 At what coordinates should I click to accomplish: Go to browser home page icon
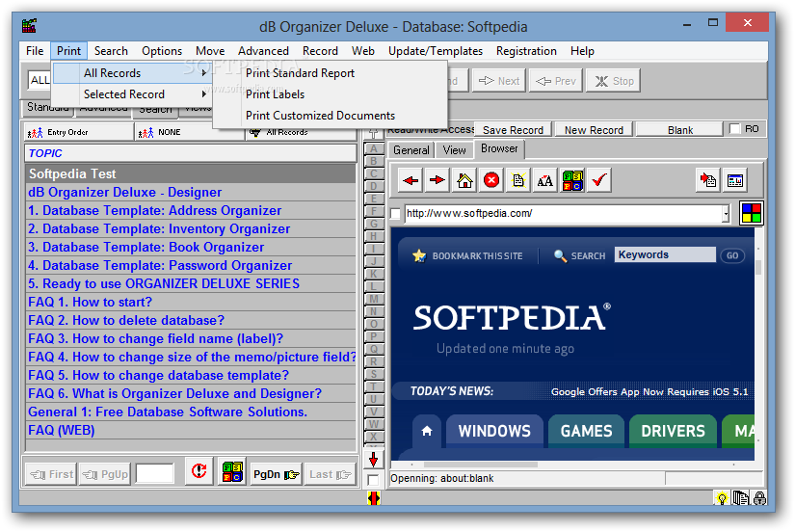pos(464,180)
